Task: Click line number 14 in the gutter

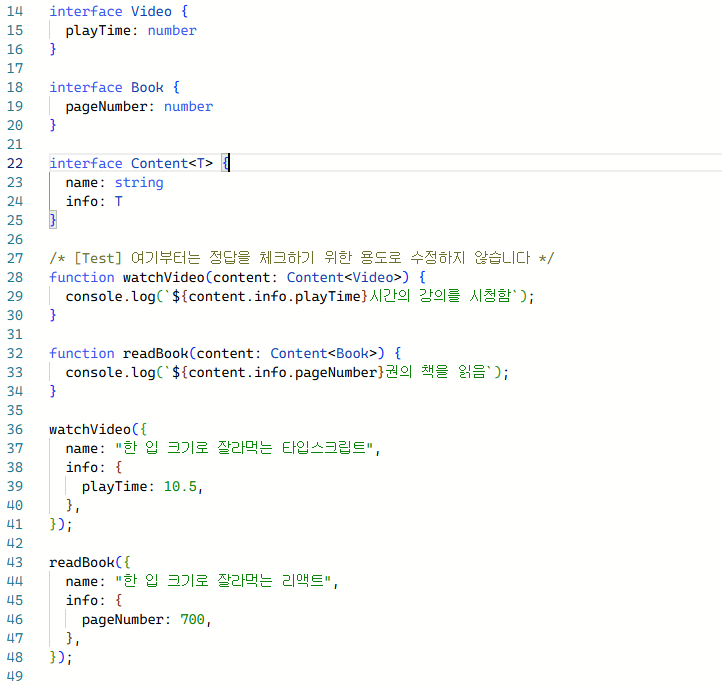Action: 15,11
